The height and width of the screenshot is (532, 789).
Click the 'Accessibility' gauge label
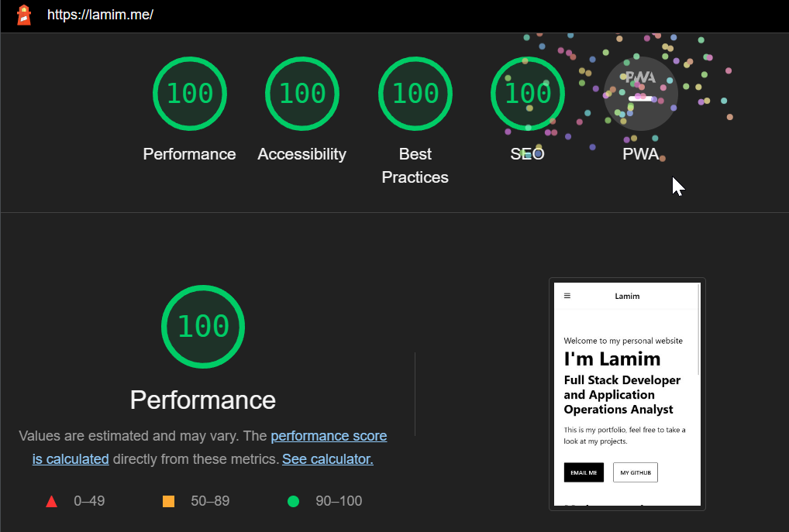(302, 154)
